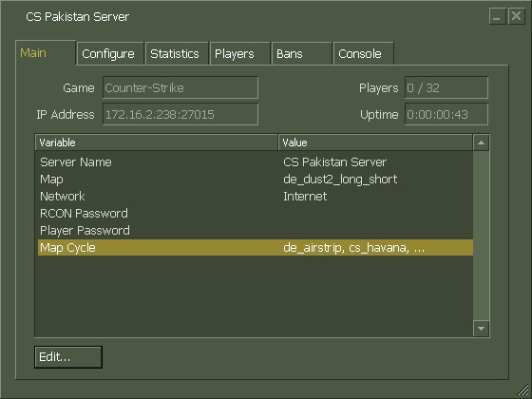Click the CS Pakistan Server value cell

(x=334, y=162)
